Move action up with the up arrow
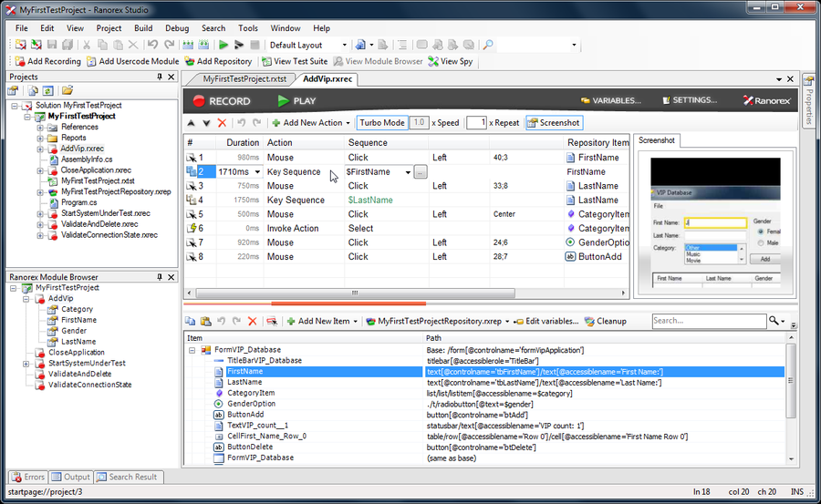 (191, 123)
